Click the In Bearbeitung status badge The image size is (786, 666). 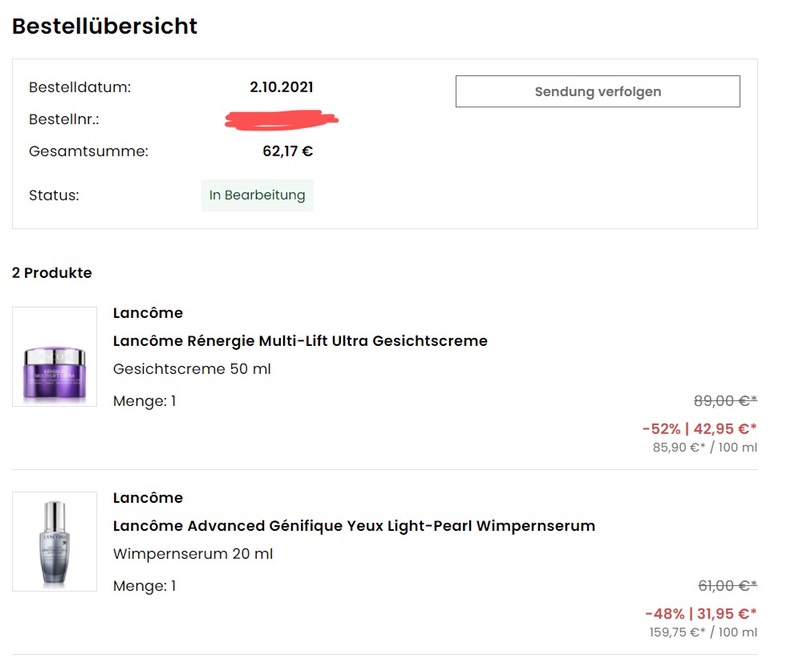[x=257, y=195]
